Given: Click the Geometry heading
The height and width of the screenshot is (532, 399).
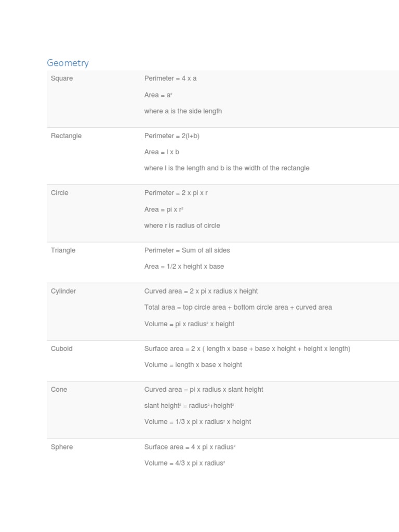Looking at the screenshot, I should click(68, 63).
